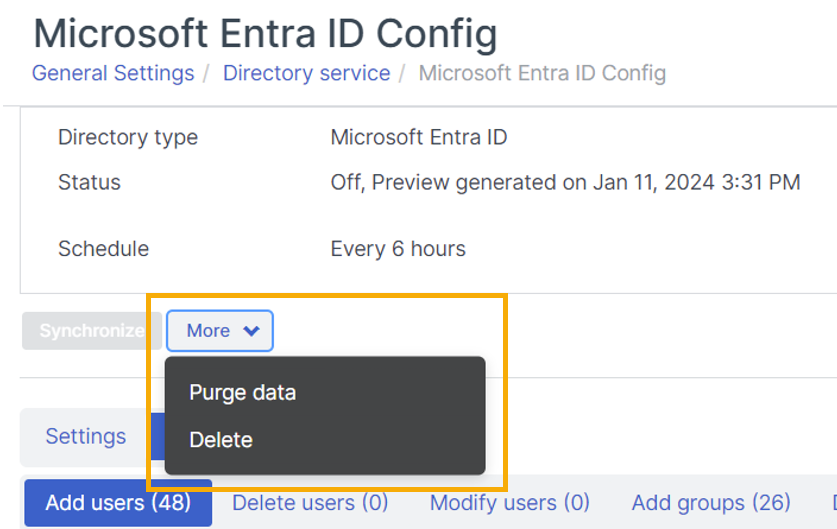Click the Status preview generated text
Screen dimensions: 837x529
(565, 183)
